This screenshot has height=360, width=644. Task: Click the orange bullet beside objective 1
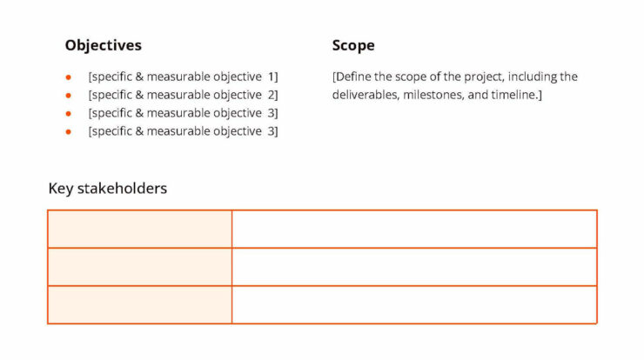pos(69,77)
